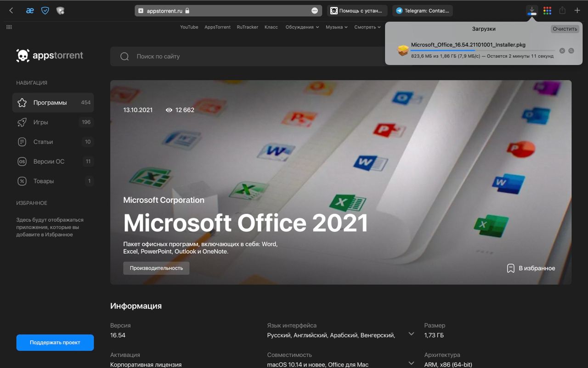The image size is (588, 368).
Task: Expand the Совместимость list chevron
Action: point(411,363)
